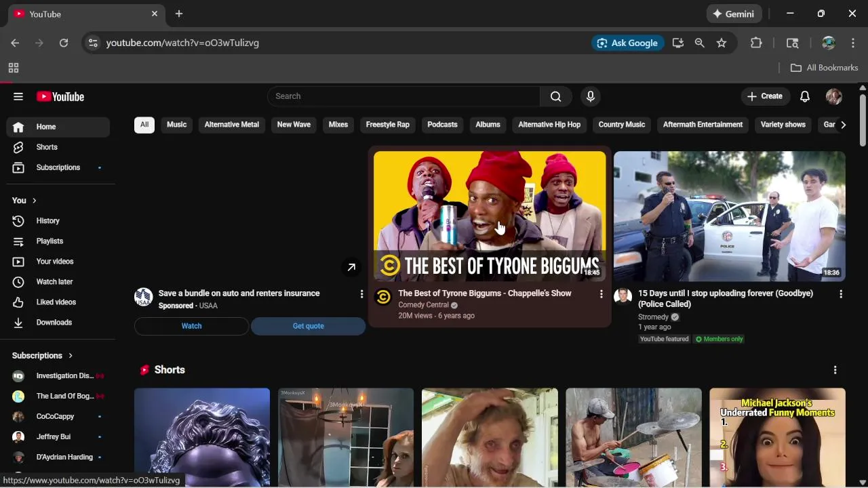Viewport: 868px width, 488px height.
Task: Open the Tyrone Biggums video thumbnail
Action: (490, 216)
